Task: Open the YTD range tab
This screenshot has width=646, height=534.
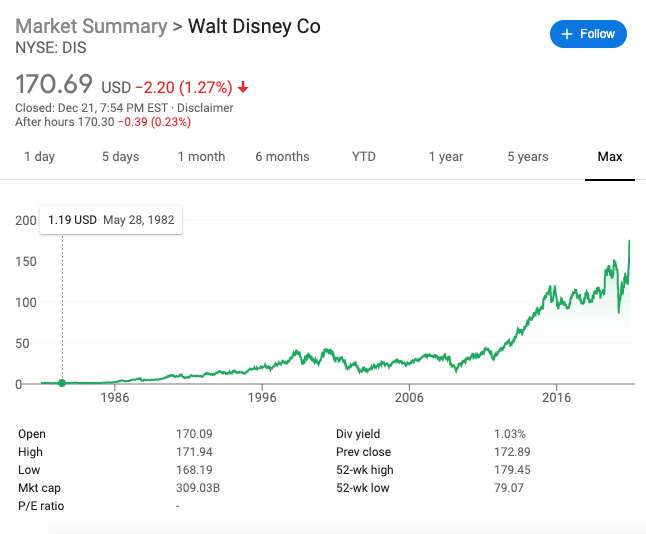Action: tap(364, 157)
